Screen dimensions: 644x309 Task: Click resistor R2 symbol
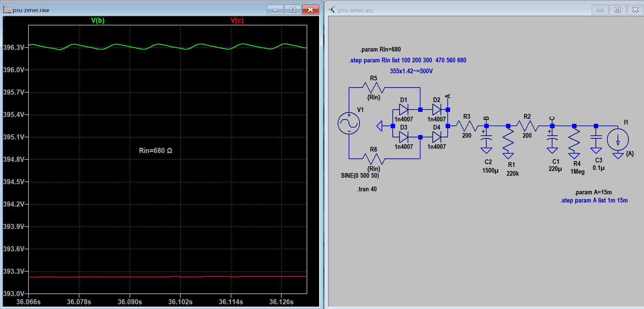tap(527, 126)
